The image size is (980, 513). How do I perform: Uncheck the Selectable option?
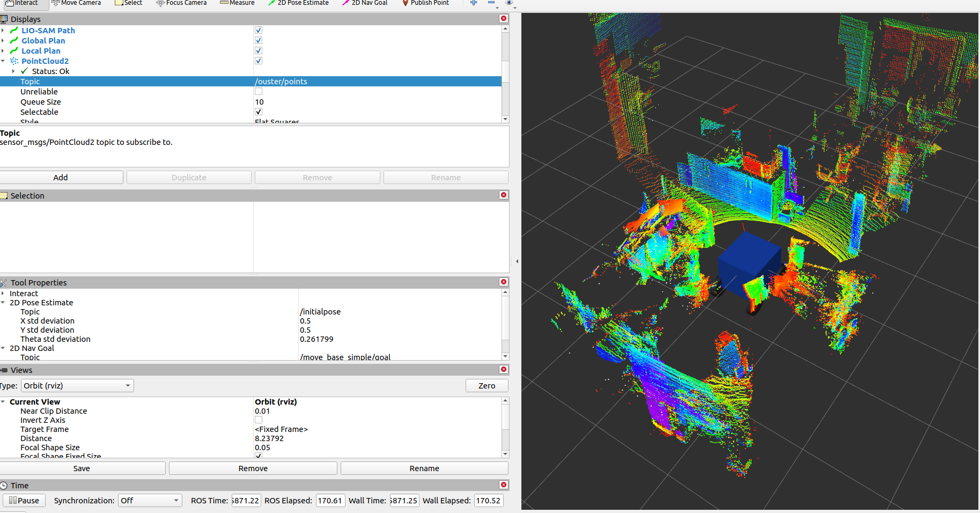(x=259, y=112)
